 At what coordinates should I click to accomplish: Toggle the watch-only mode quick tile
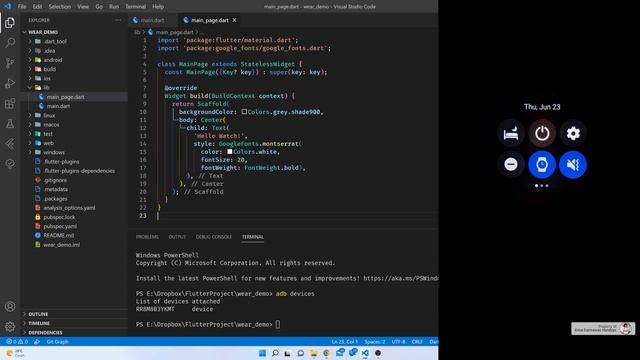tap(542, 164)
